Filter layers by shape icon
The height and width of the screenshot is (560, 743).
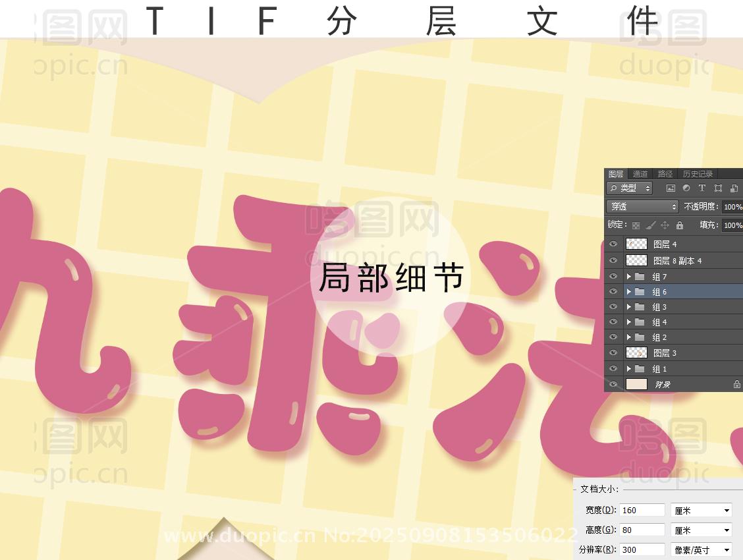pos(719,188)
